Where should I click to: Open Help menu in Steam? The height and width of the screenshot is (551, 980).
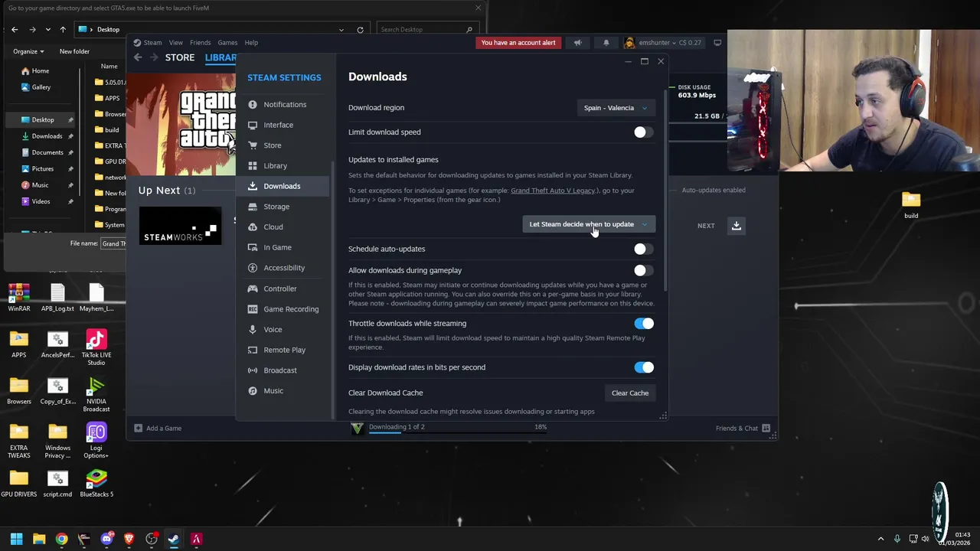click(251, 43)
